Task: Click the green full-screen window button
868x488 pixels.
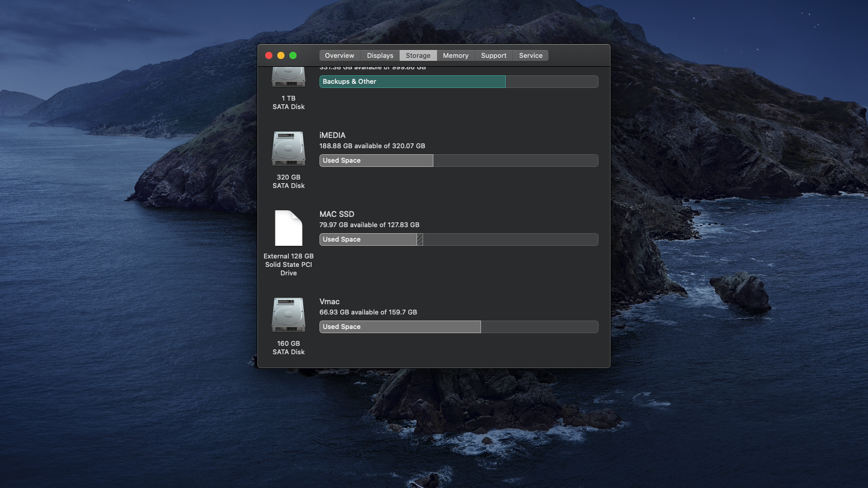Action: (293, 55)
